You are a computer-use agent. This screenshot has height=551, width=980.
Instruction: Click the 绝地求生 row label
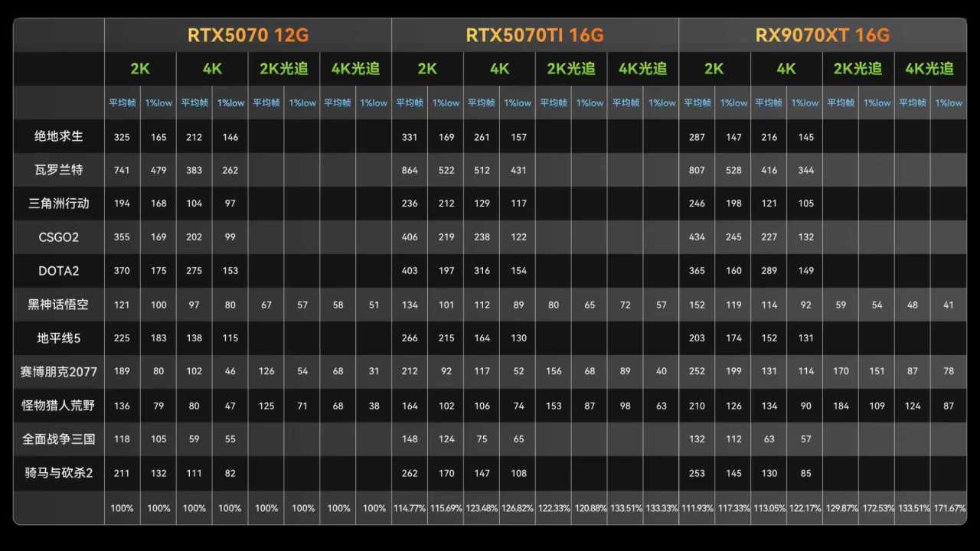59,136
